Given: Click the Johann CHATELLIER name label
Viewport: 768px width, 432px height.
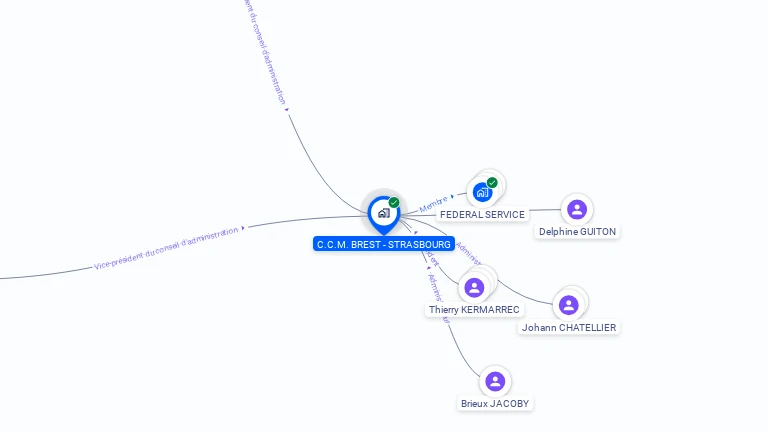Looking at the screenshot, I should [x=569, y=327].
